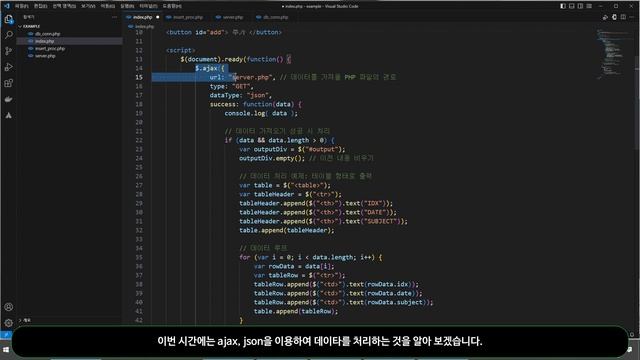
Task: Click the 'for (var i = 0;' loop line
Action: click(x=311, y=257)
